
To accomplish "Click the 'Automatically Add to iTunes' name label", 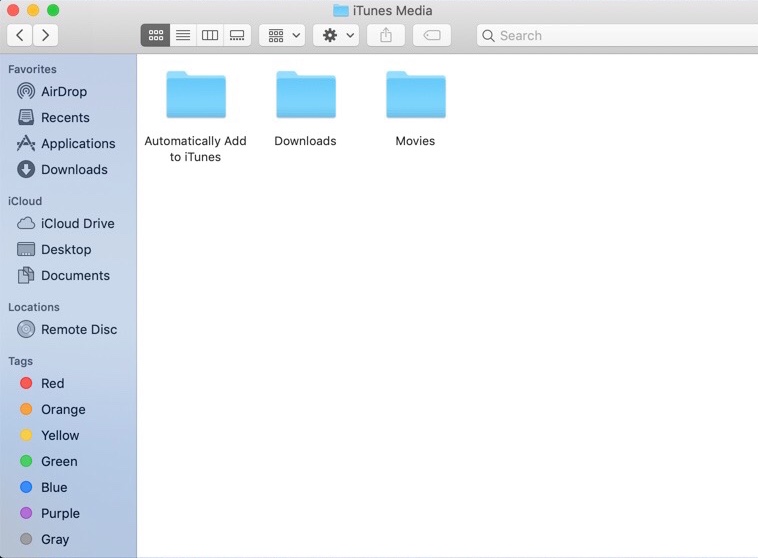I will (x=195, y=149).
